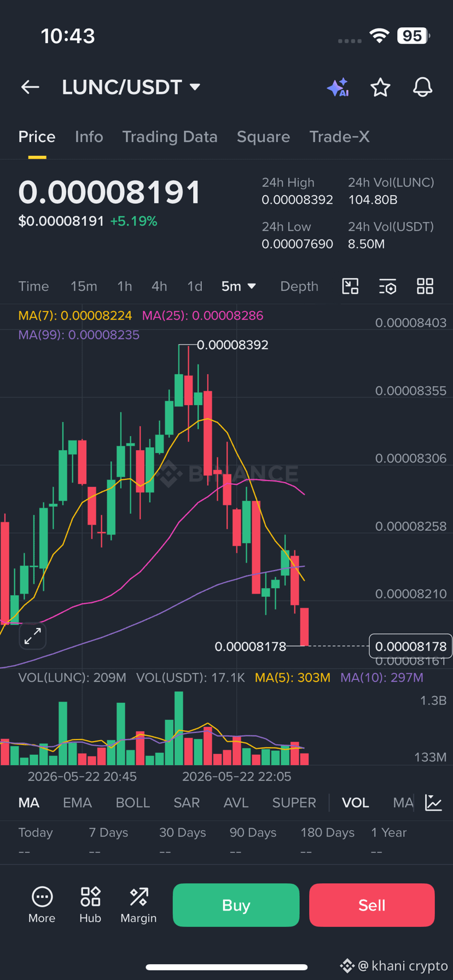Open the grid layout icon
The image size is (453, 980).
tap(425, 286)
